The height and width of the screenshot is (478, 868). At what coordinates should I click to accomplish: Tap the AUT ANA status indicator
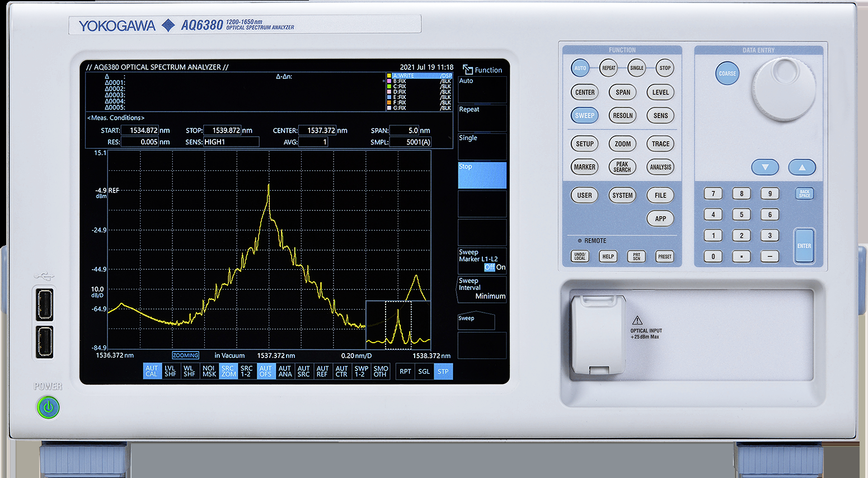285,371
